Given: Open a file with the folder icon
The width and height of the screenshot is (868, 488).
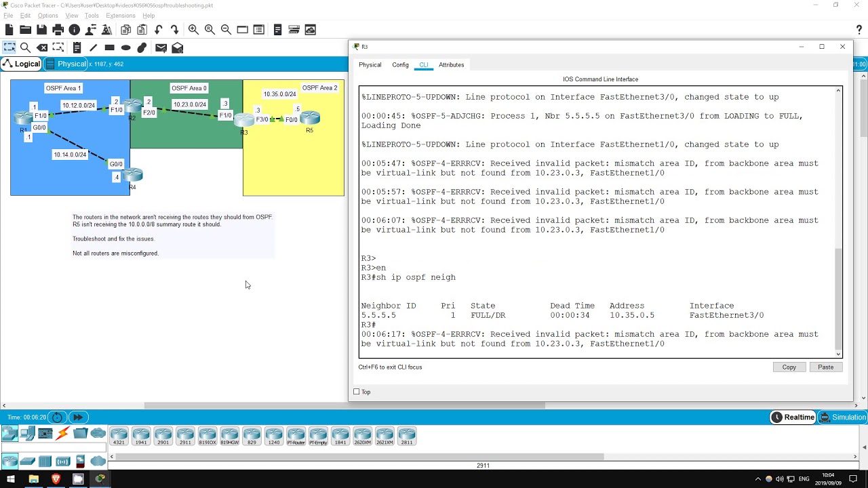Looking at the screenshot, I should tap(25, 30).
